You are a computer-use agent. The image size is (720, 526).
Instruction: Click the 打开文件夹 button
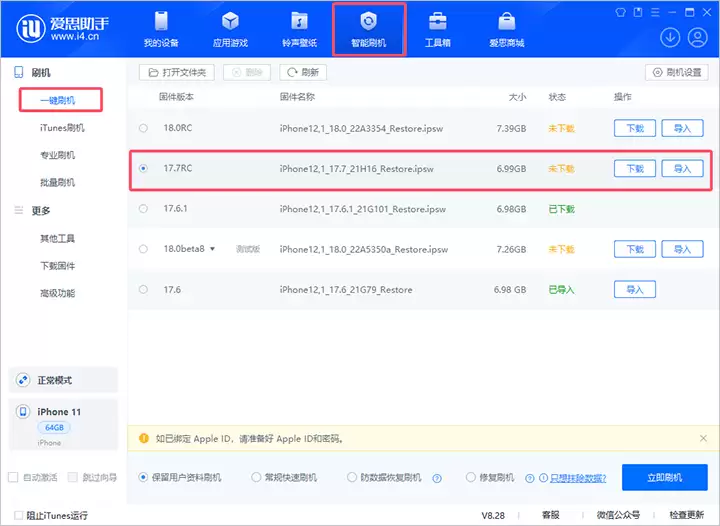(x=177, y=73)
